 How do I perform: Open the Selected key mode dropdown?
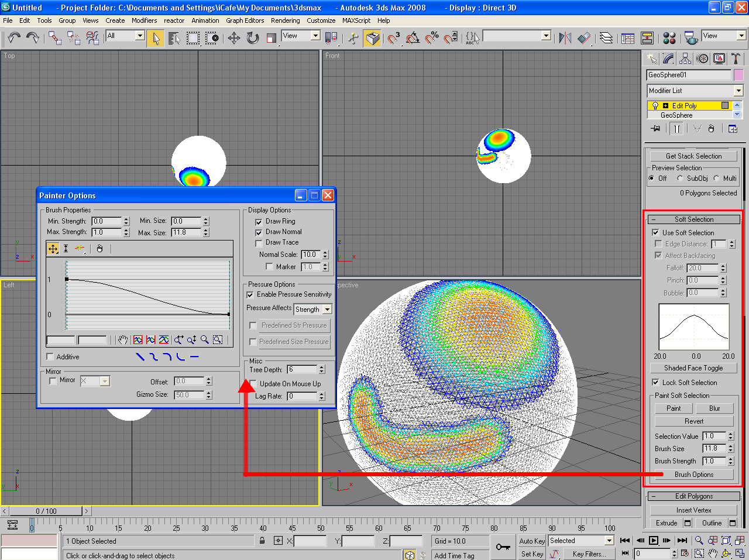609,541
